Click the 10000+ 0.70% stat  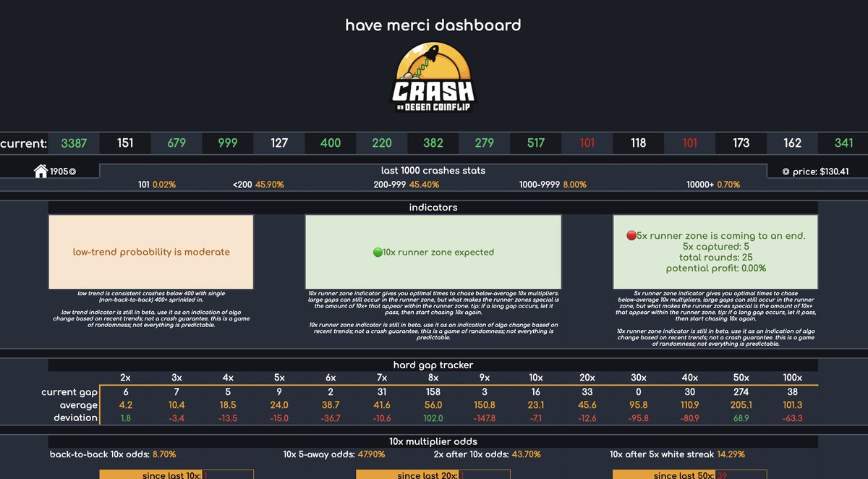[713, 185]
